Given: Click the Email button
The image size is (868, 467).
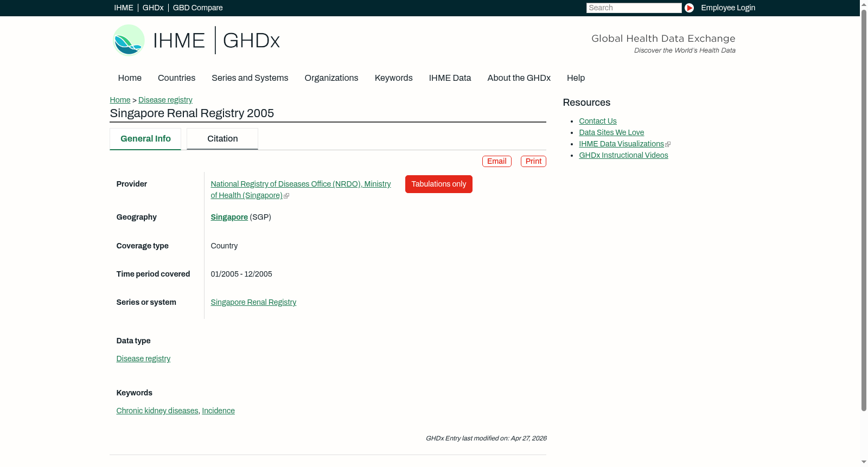Looking at the screenshot, I should coord(497,162).
